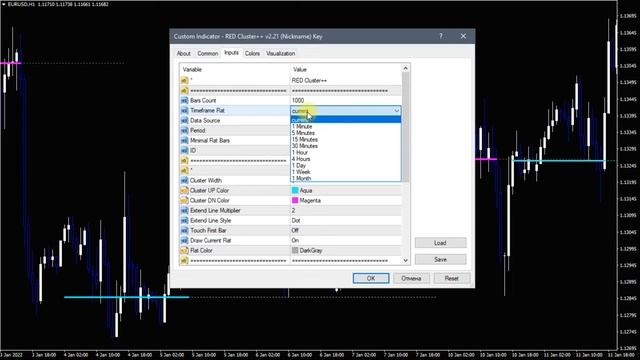Click the Save button
This screenshot has width=640, height=360.
pyautogui.click(x=440, y=260)
